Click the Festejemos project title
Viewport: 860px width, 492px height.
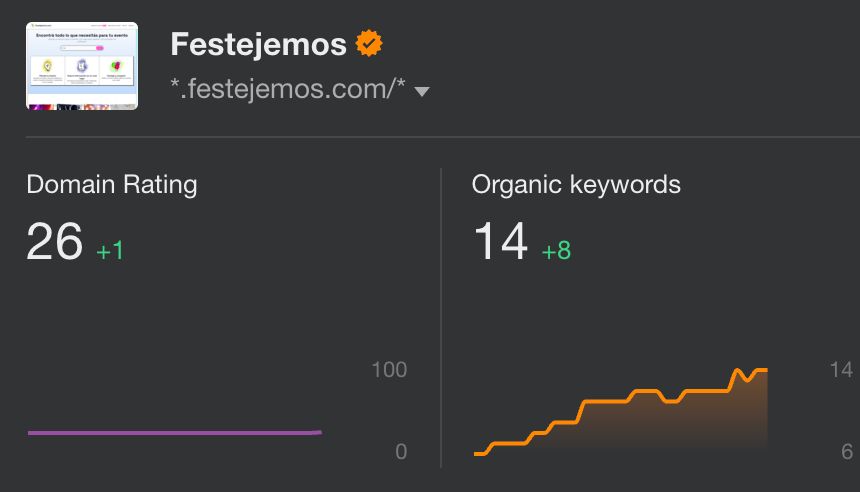(x=258, y=44)
